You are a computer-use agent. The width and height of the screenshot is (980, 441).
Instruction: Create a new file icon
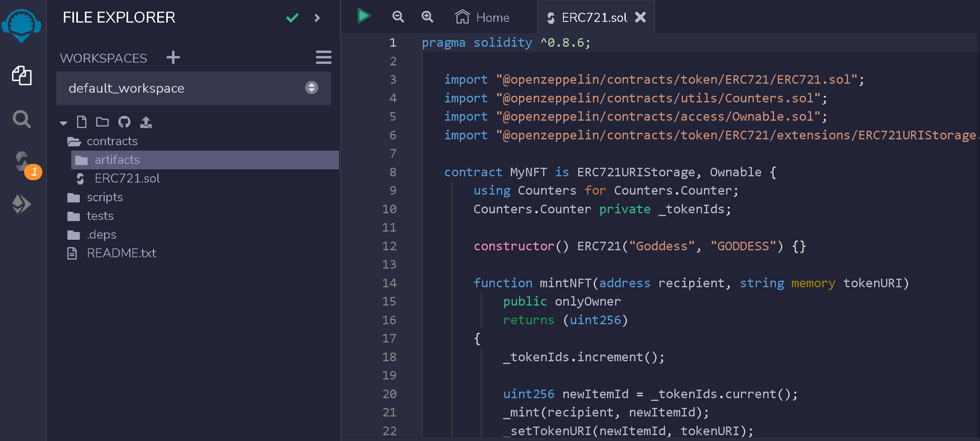[x=82, y=122]
